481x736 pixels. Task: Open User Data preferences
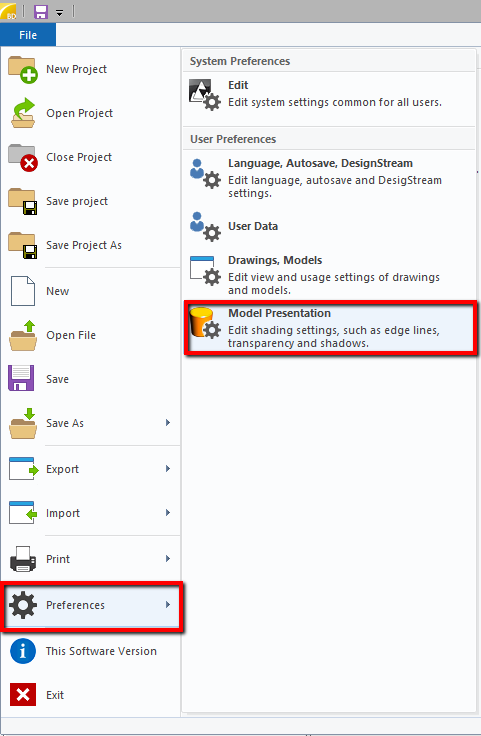pos(329,227)
